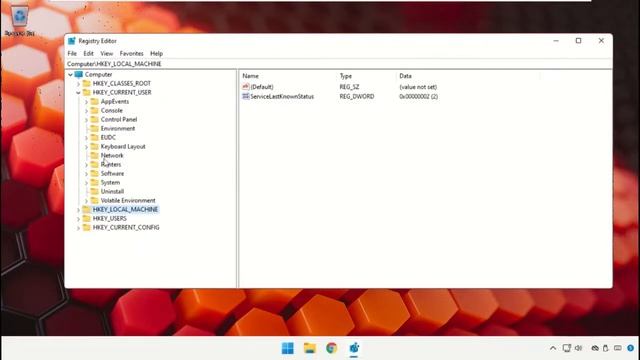Open File Explorer from taskbar
This screenshot has width=640, height=360.
coord(310,348)
